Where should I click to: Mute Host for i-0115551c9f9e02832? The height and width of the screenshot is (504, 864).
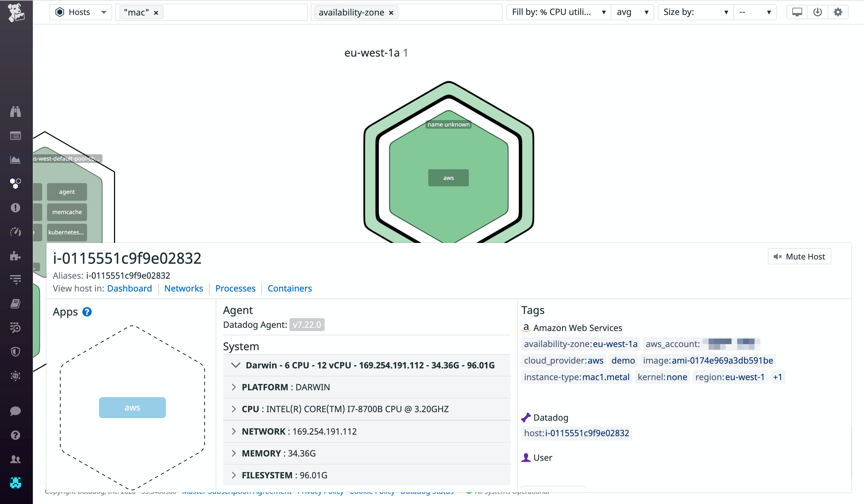click(x=799, y=256)
